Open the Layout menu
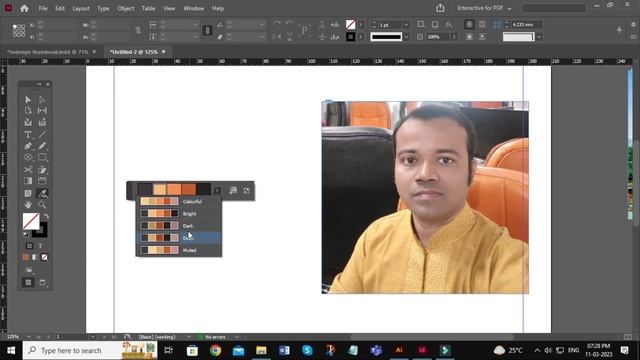 81,8
